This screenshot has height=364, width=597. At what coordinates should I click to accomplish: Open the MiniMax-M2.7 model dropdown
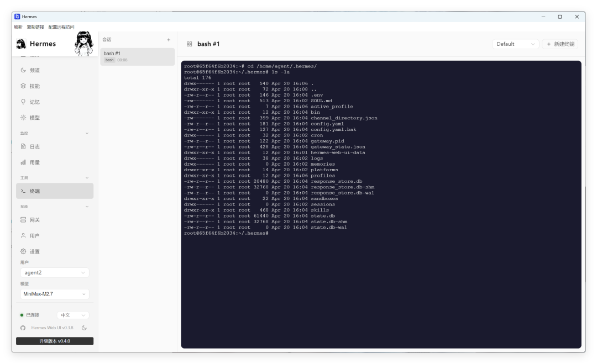point(54,294)
